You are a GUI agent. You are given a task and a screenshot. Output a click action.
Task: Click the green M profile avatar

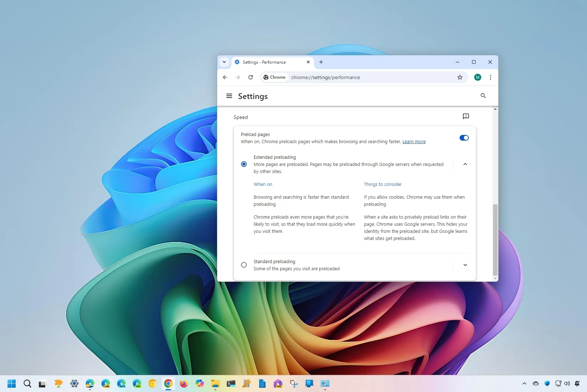click(x=478, y=77)
